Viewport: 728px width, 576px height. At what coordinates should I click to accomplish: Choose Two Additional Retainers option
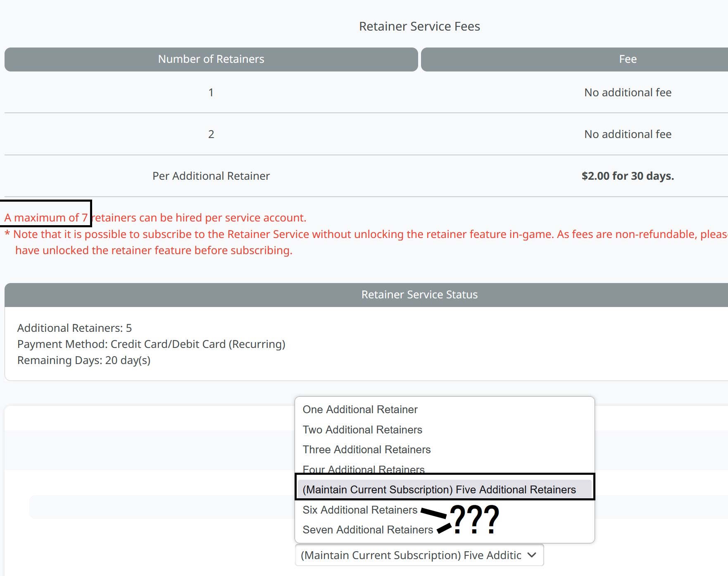445,430
